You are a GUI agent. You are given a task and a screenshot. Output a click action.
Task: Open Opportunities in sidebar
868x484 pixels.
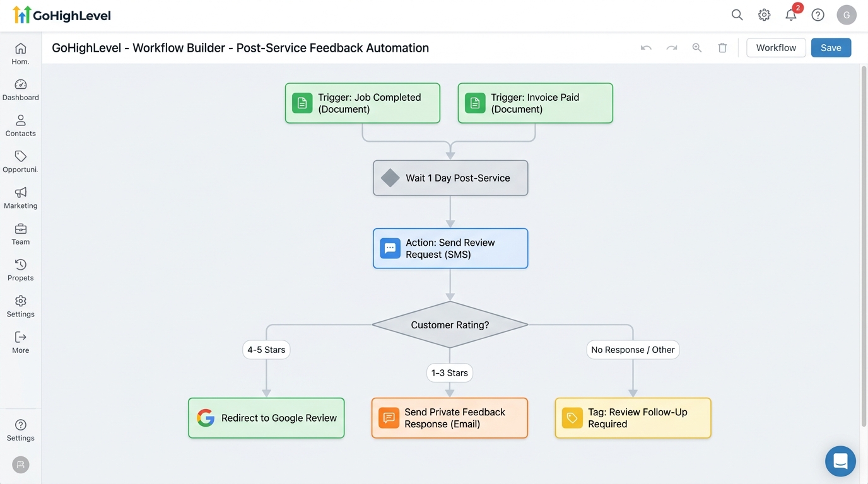(21, 162)
